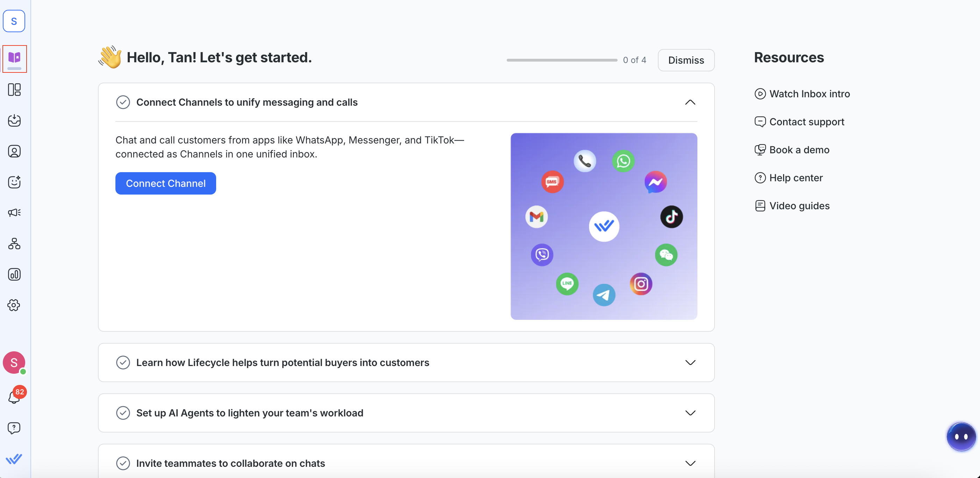
Task: Open the Dashboard icon in sidebar
Action: point(14,90)
